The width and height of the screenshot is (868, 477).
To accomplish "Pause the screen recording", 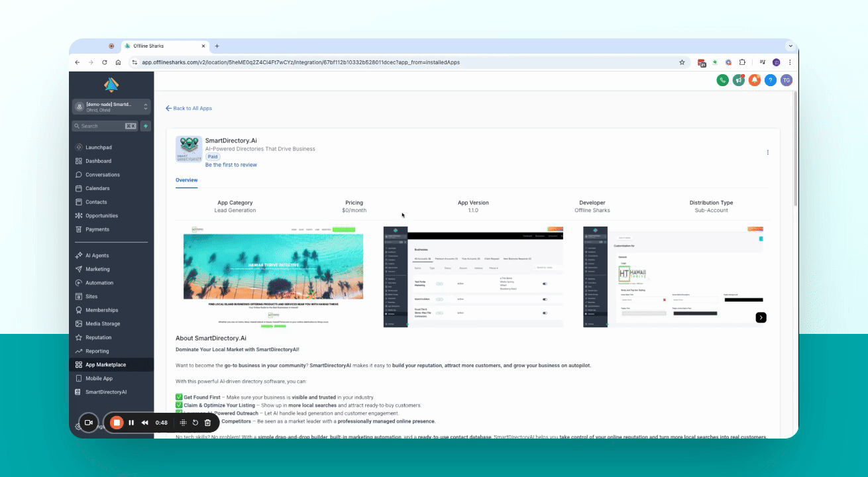I will 131,423.
